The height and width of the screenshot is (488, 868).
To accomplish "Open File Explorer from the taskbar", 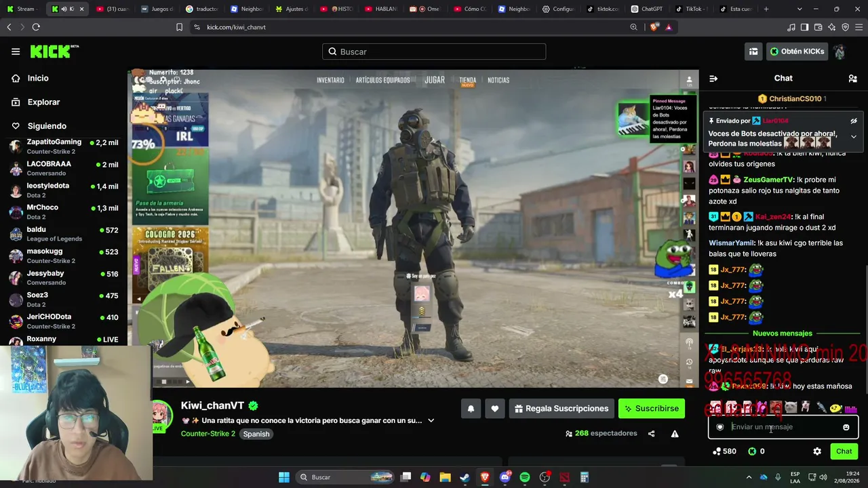I will click(x=445, y=477).
